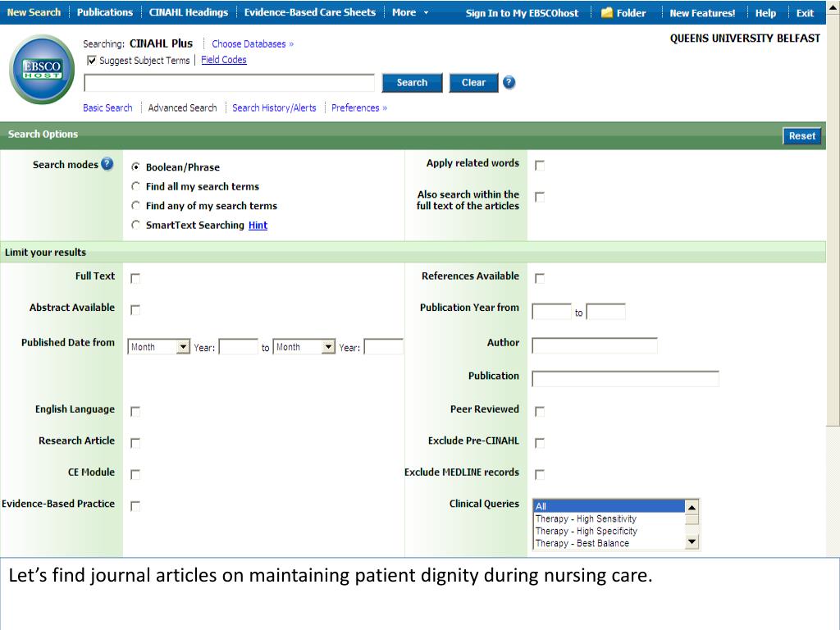The height and width of the screenshot is (630, 840).
Task: Open Search History/Alerts
Action: point(274,107)
